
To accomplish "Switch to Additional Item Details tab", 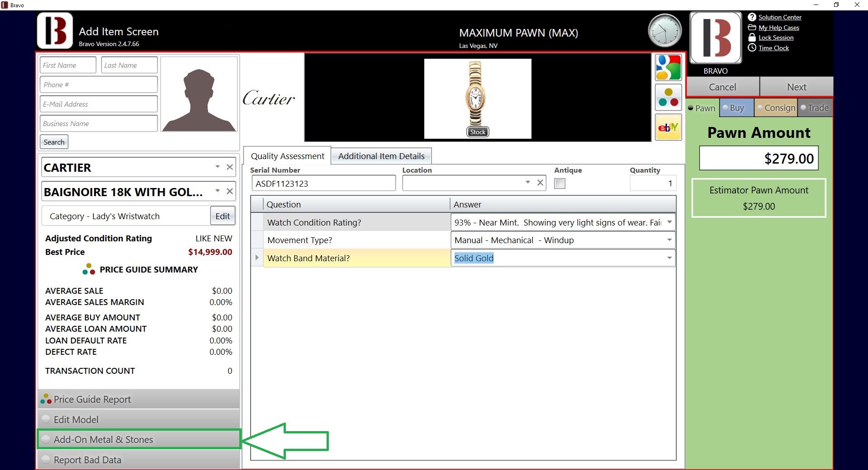I will tap(381, 156).
